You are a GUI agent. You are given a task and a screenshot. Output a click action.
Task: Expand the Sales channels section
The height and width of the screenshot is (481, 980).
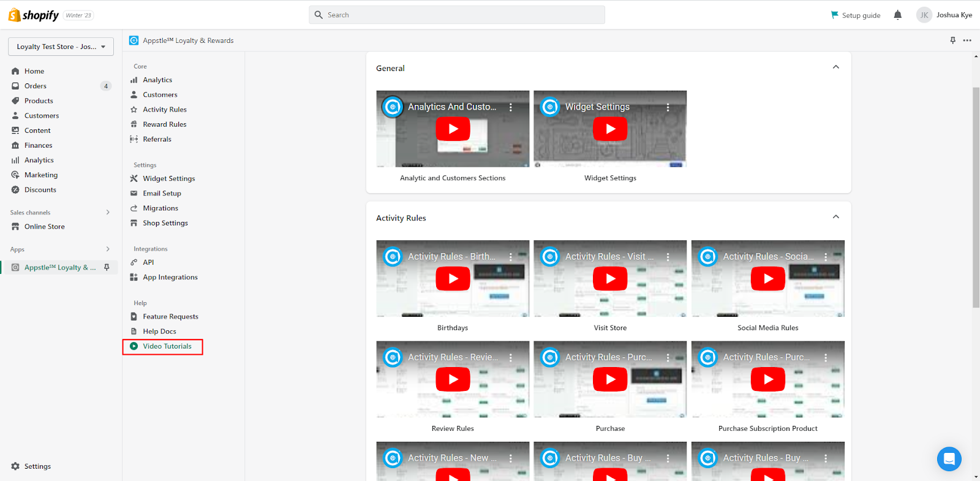[108, 213]
